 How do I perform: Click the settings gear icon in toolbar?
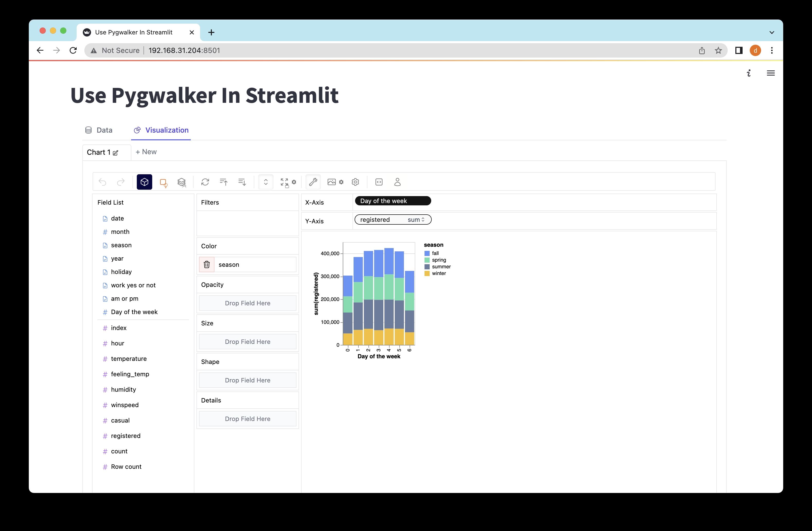point(355,182)
